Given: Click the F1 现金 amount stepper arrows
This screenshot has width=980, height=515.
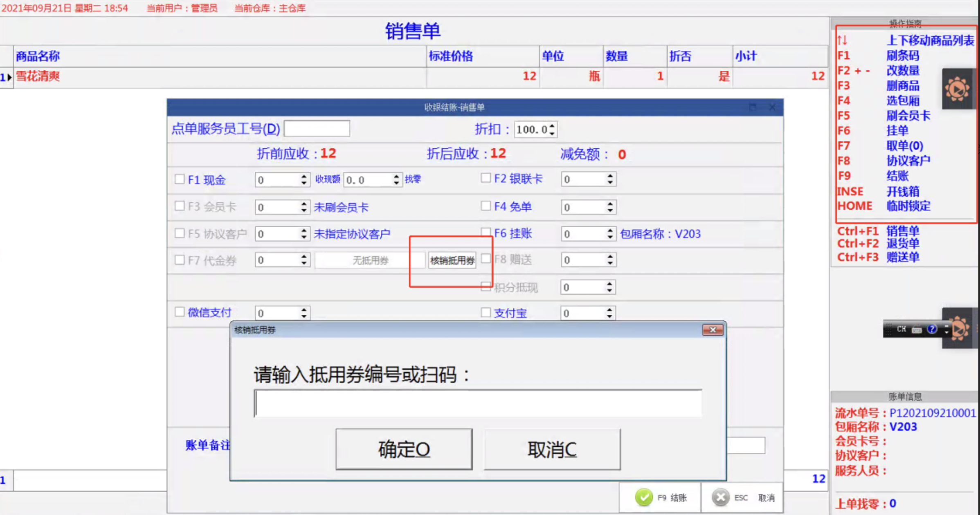Looking at the screenshot, I should pos(303,180).
